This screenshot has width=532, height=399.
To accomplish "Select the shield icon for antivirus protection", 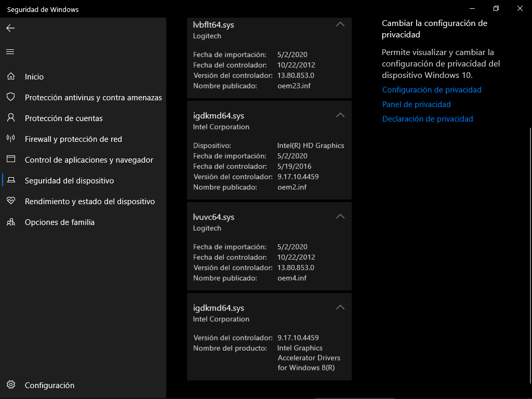I will point(11,97).
